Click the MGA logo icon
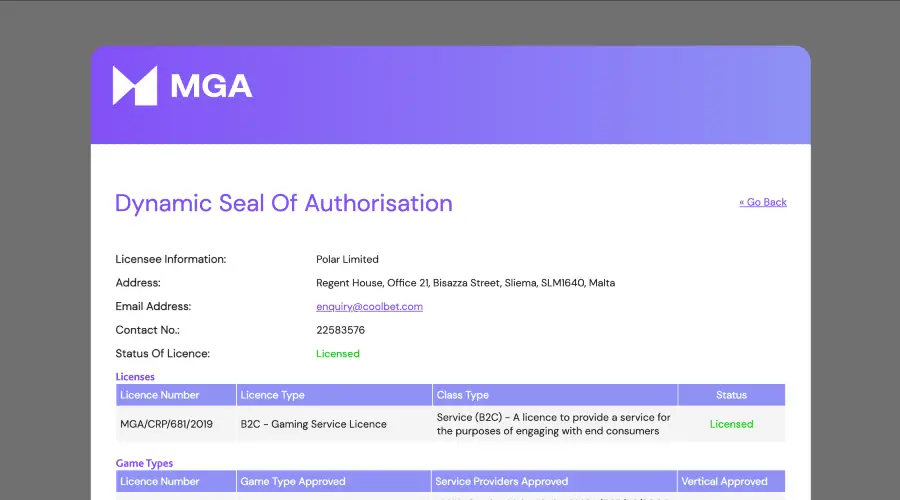900x500 pixels. 135,86
